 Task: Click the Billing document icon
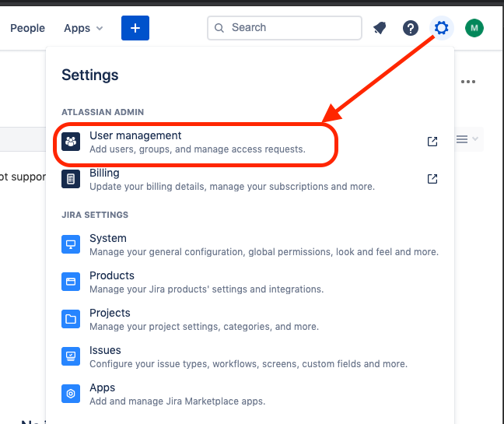pyautogui.click(x=71, y=179)
